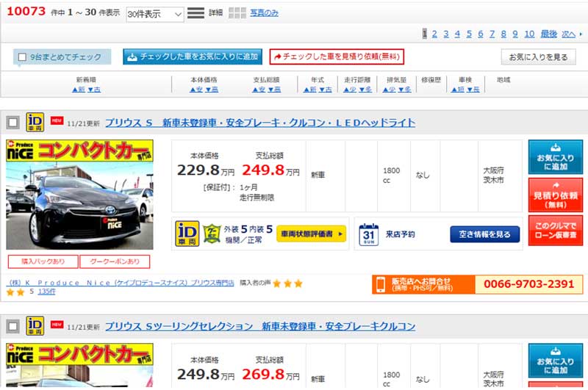Go to results page 9
This screenshot has height=390, width=588.
tap(515, 34)
